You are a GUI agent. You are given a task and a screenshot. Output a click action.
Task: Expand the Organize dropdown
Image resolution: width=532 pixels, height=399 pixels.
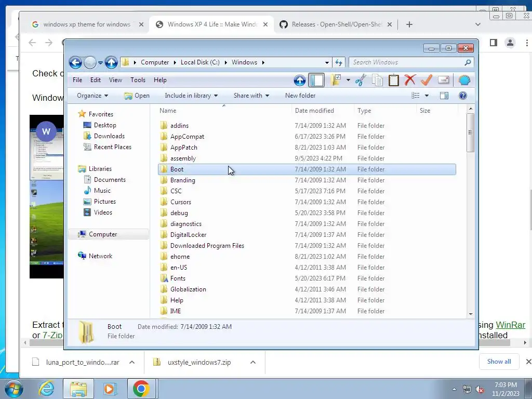(x=92, y=96)
